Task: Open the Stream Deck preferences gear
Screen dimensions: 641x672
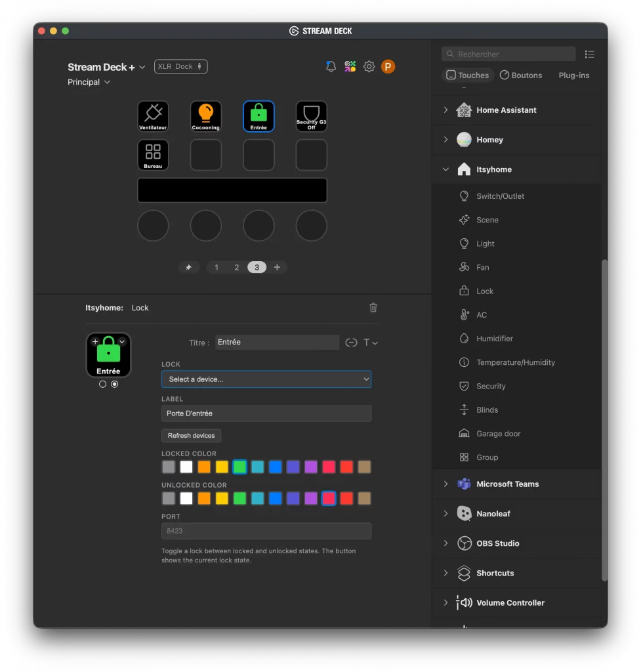Action: click(369, 66)
